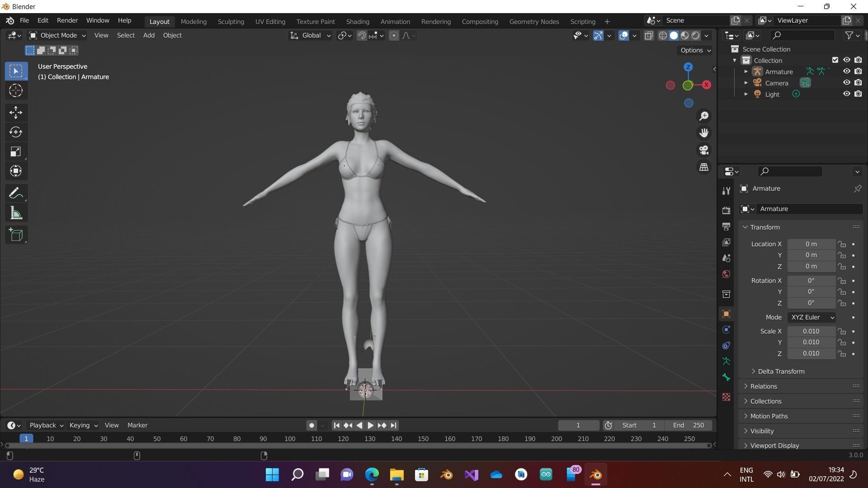The height and width of the screenshot is (488, 868).
Task: Open Playback dropdown in timeline
Action: coord(46,426)
